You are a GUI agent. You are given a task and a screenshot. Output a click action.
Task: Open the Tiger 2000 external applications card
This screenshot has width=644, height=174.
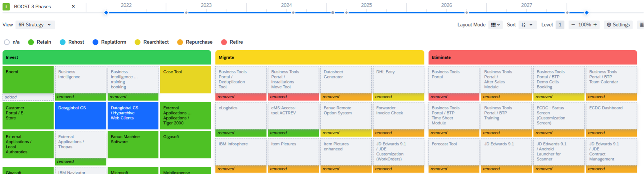(x=185, y=116)
